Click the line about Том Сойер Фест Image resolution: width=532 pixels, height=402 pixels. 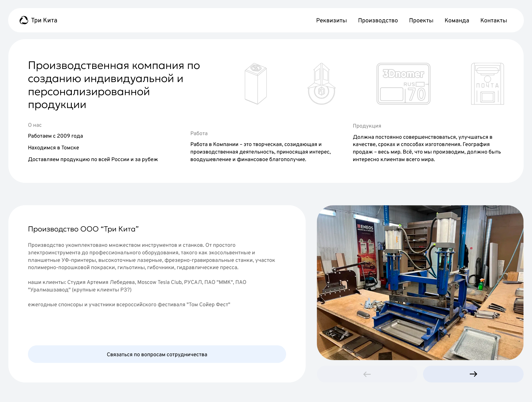[129, 305]
